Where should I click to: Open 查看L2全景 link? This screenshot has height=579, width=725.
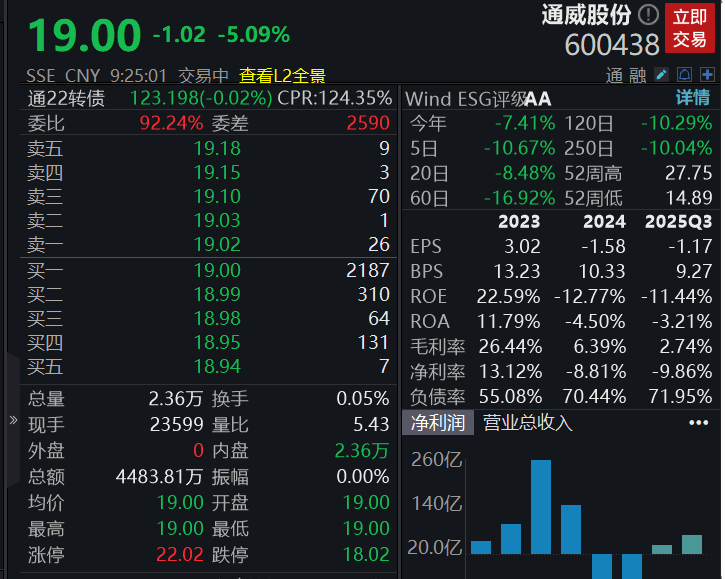tap(282, 75)
